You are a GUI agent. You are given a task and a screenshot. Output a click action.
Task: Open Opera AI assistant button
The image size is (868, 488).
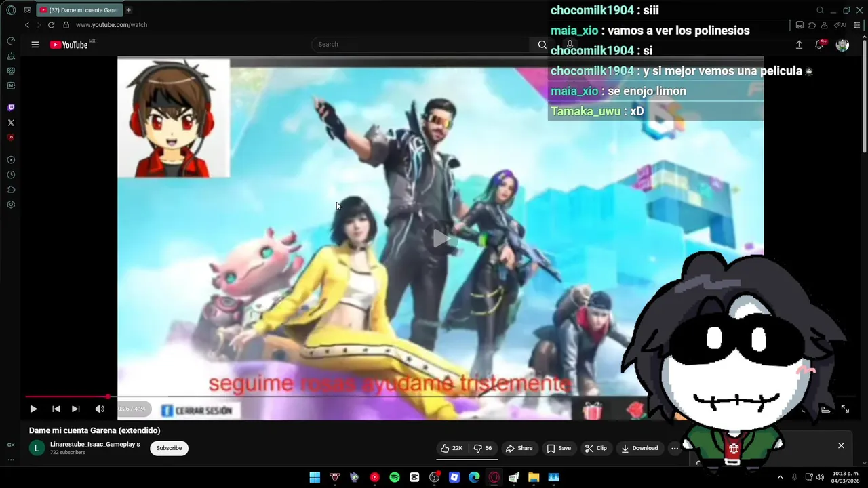tap(840, 25)
